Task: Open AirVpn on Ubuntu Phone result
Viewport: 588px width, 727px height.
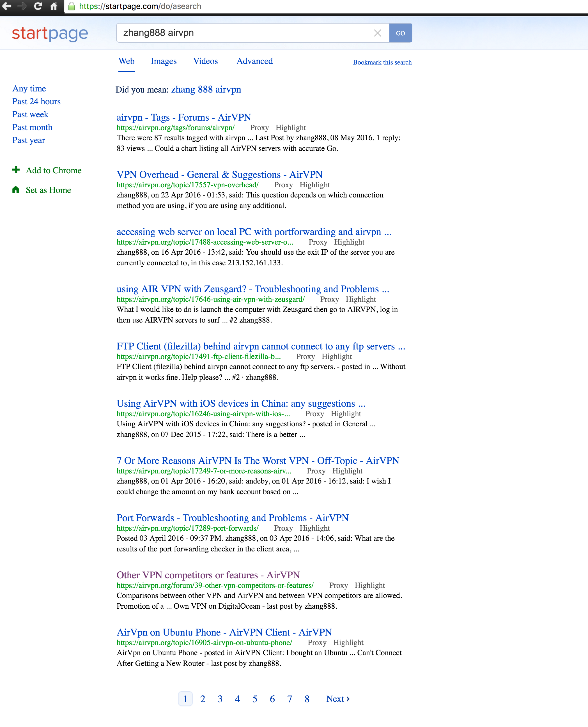Action: pos(224,632)
